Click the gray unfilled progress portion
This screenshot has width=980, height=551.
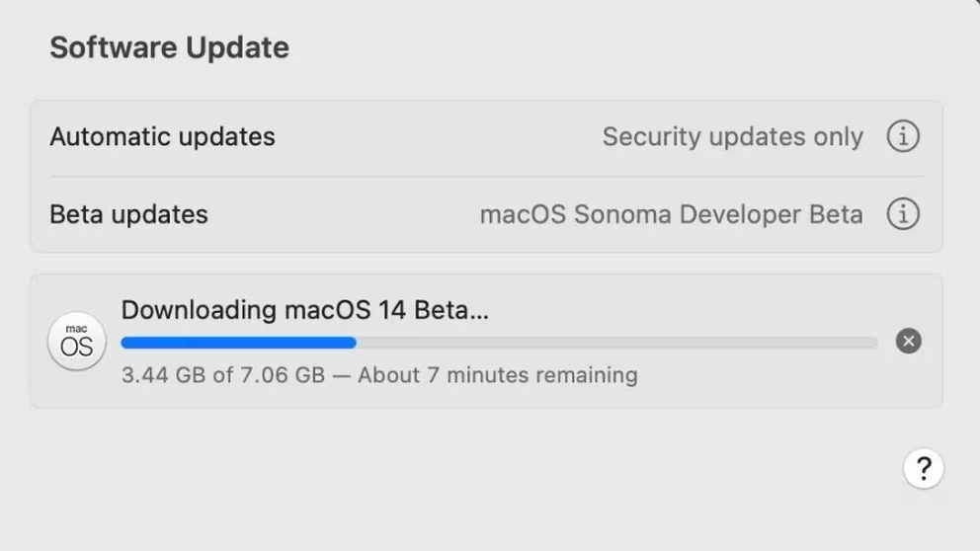[616, 343]
